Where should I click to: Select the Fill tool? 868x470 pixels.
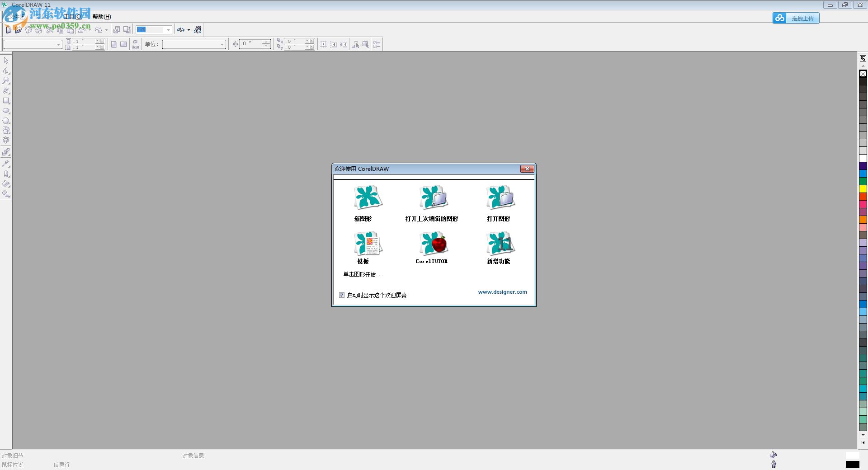(x=6, y=183)
